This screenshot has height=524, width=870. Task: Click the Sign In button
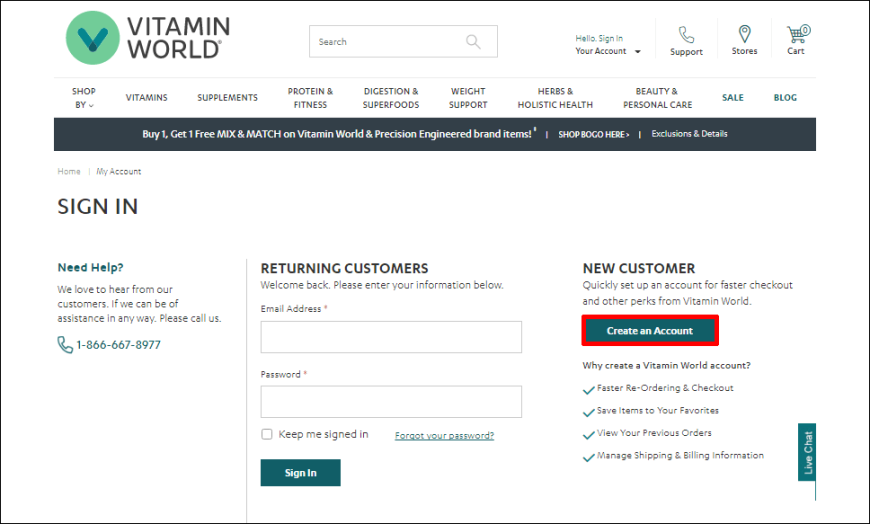(301, 473)
